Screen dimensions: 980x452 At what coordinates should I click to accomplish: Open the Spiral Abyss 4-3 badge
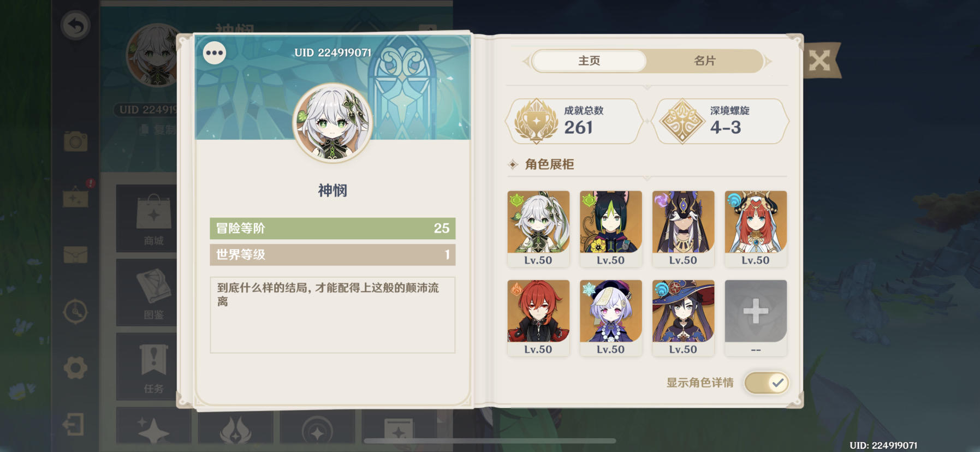tap(721, 121)
